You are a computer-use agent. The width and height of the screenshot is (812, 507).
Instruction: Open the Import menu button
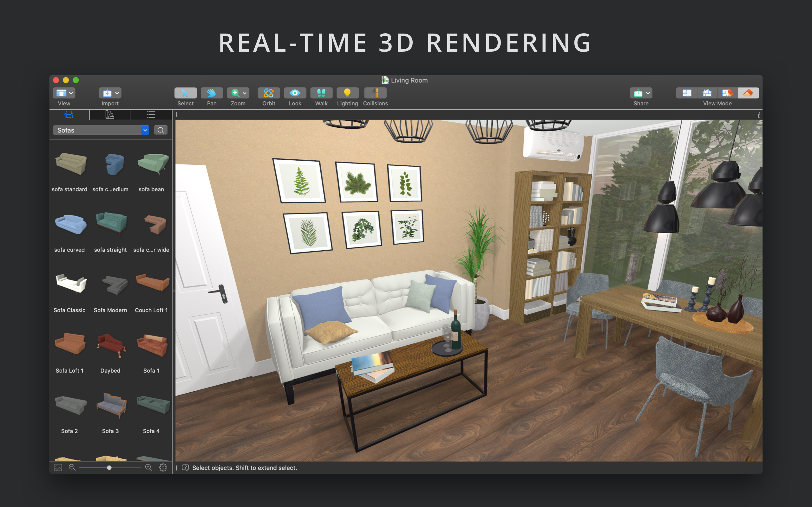110,93
